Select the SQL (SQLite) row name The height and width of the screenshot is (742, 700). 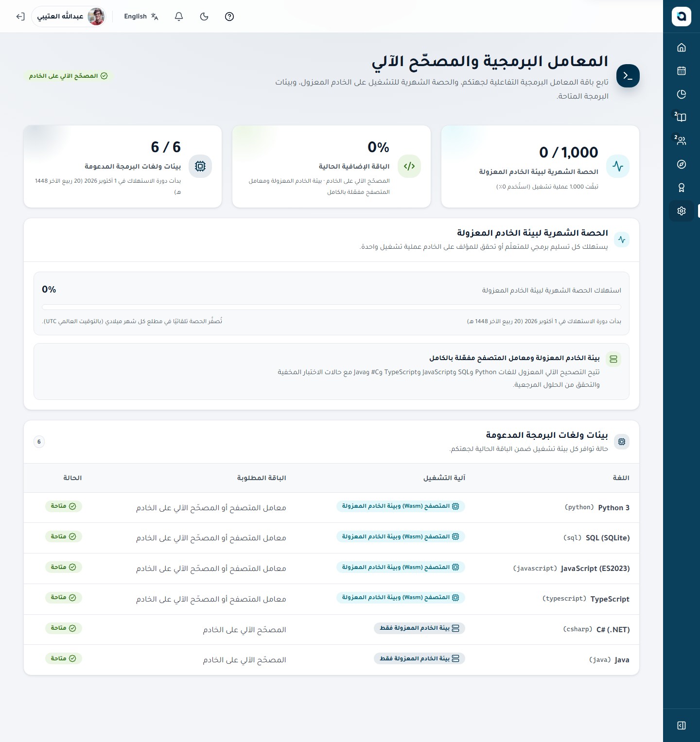[608, 538]
